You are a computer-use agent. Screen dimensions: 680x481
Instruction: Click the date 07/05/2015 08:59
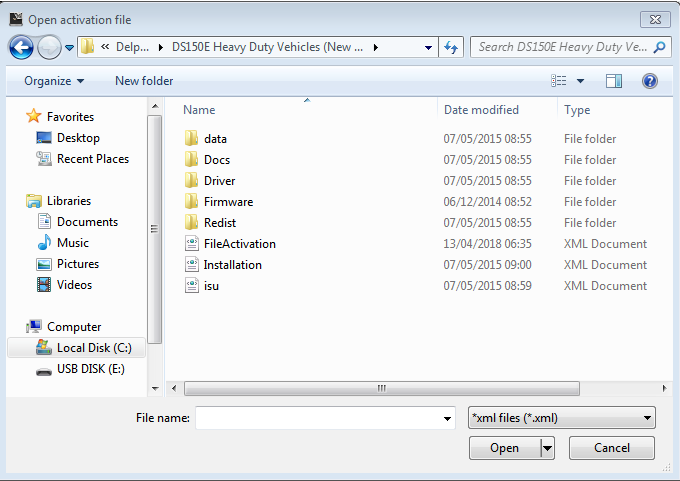pyautogui.click(x=487, y=286)
